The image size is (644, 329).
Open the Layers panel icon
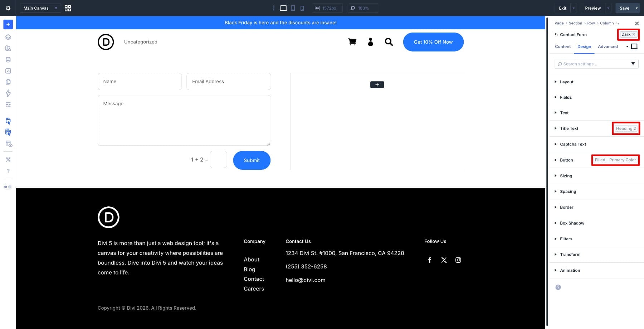[8, 37]
